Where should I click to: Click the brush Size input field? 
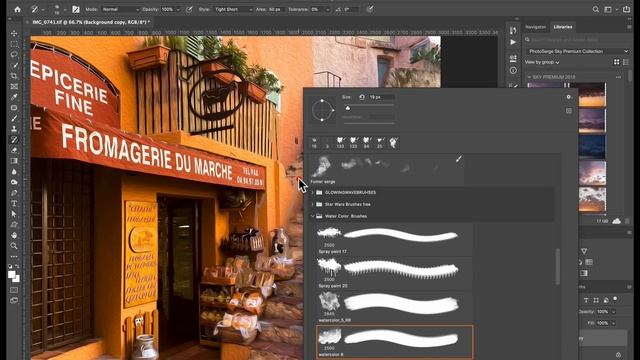(381, 97)
